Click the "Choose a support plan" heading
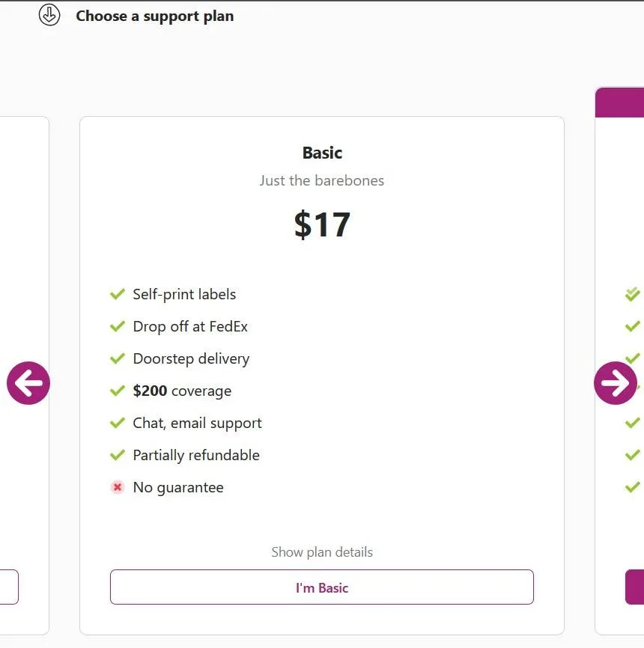644x648 pixels. [x=154, y=16]
